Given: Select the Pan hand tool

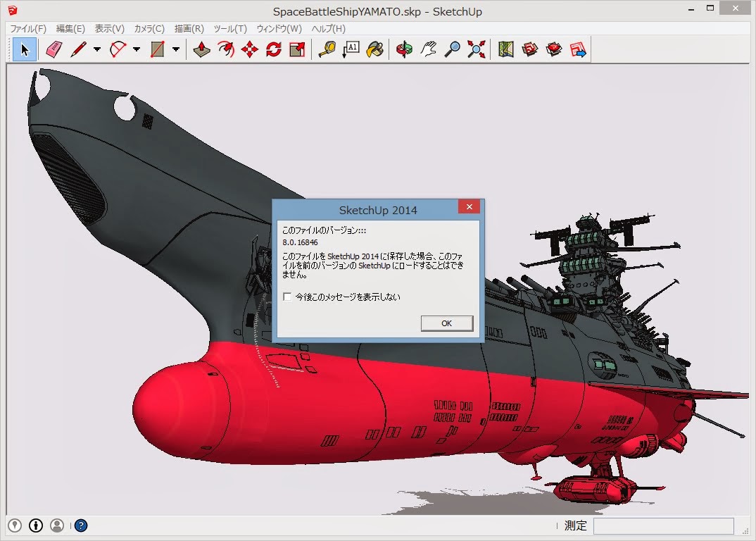Looking at the screenshot, I should pyautogui.click(x=428, y=49).
